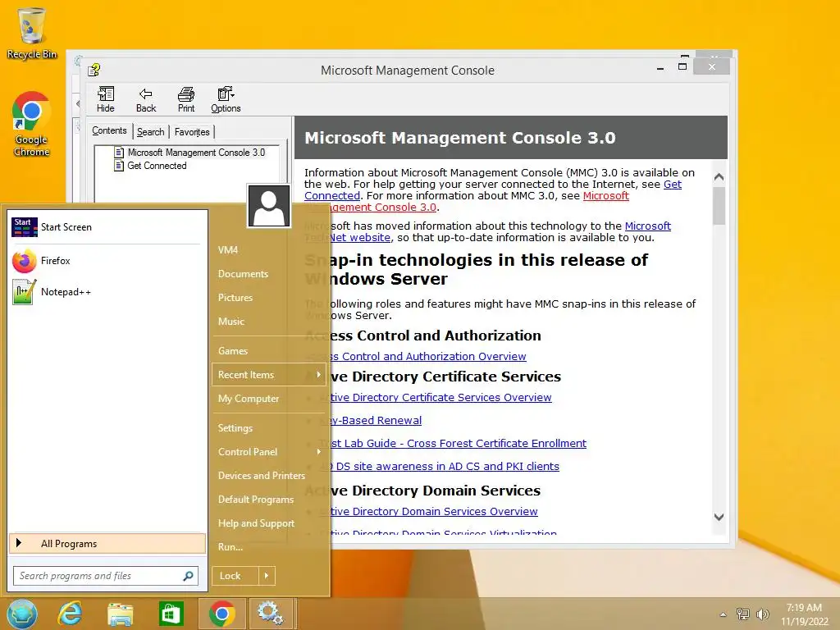Image resolution: width=840 pixels, height=630 pixels.
Task: Open Pictures from the Start menu
Action: [x=235, y=297]
